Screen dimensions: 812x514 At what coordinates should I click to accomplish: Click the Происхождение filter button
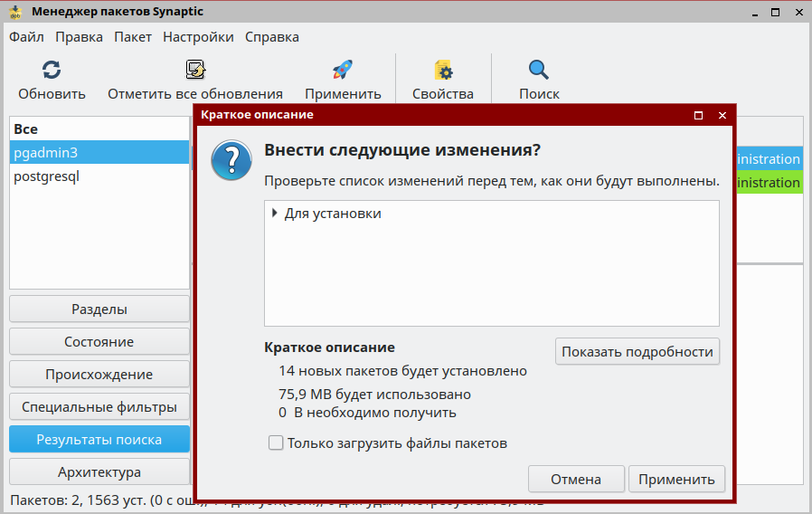99,375
